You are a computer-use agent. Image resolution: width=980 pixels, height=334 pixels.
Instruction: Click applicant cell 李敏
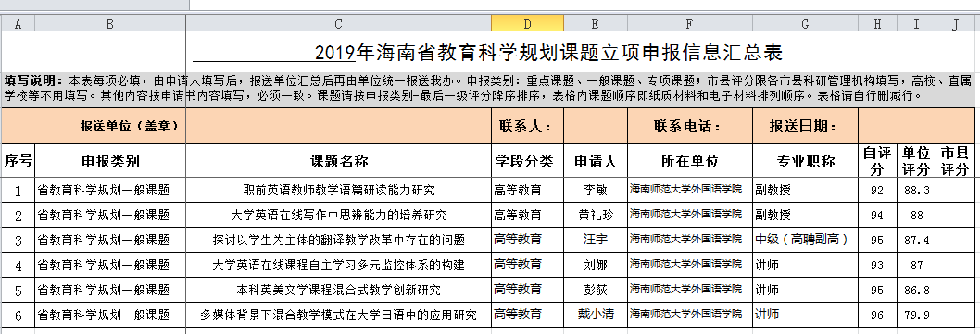596,190
